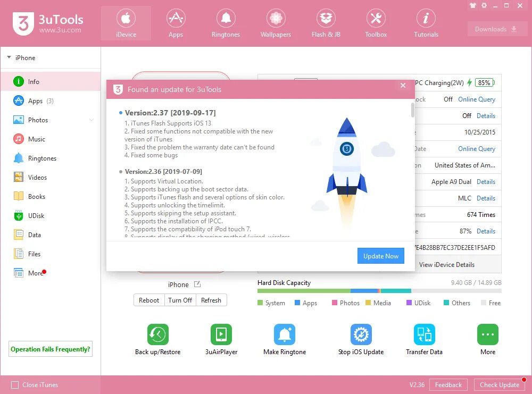The width and height of the screenshot is (532, 394).
Task: Open the iDevice tab icon
Action: click(x=126, y=18)
